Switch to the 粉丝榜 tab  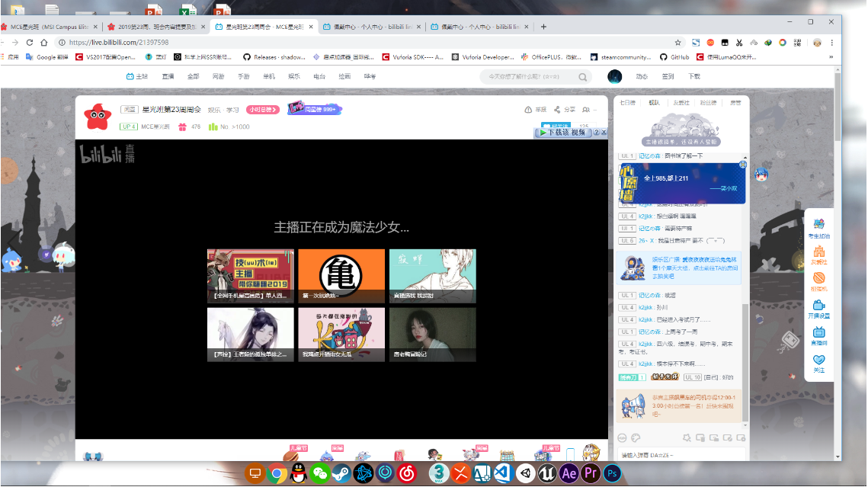point(708,103)
